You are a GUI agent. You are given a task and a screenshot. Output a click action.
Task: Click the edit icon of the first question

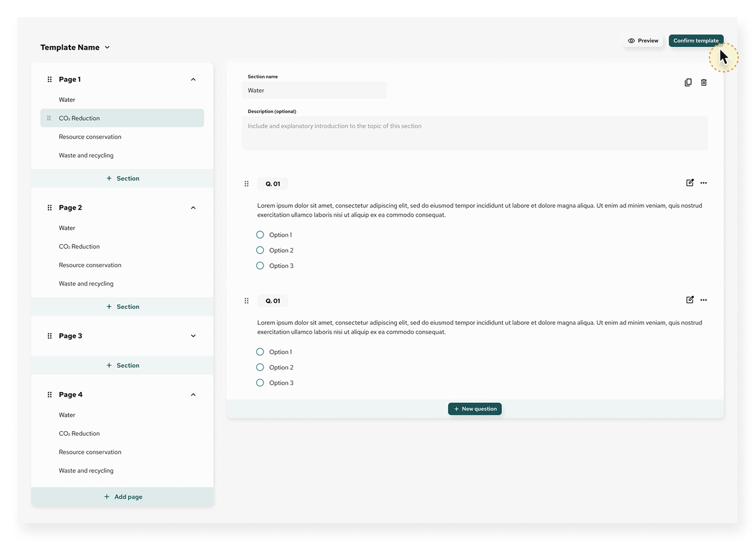tap(690, 183)
